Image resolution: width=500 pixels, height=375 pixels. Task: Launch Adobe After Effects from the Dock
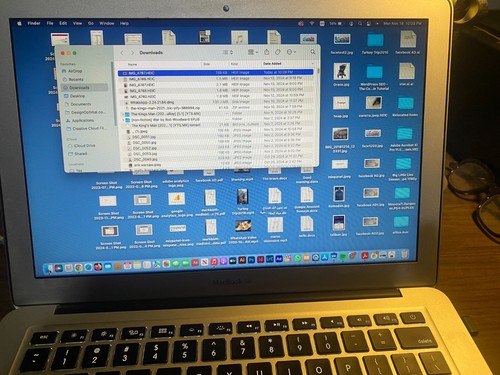(x=279, y=259)
